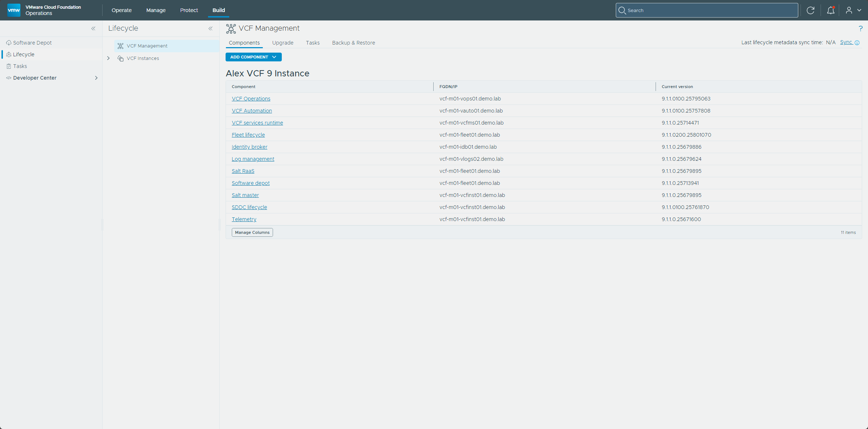
Task: Click vcf-m01-vauto01.demo.lab cell
Action: (x=471, y=111)
